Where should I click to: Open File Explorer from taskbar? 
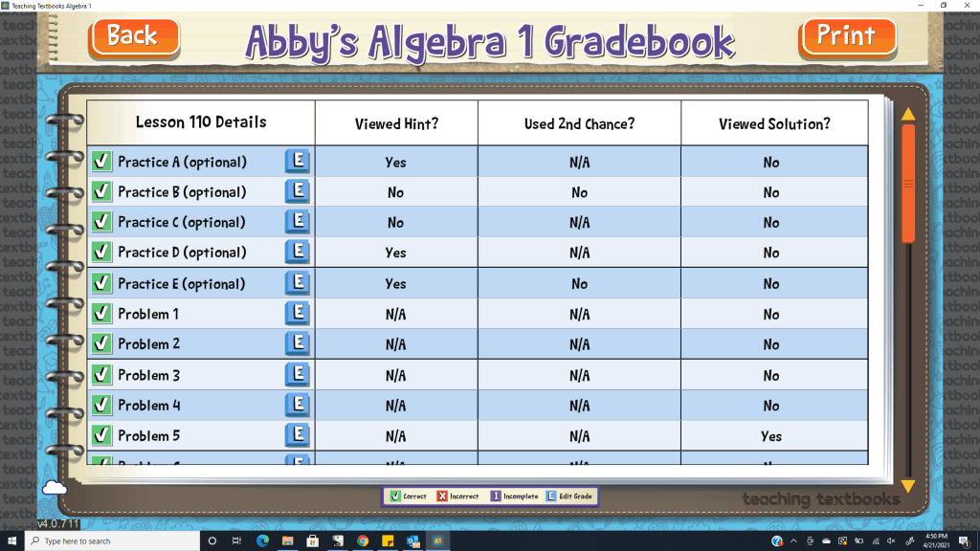(287, 541)
